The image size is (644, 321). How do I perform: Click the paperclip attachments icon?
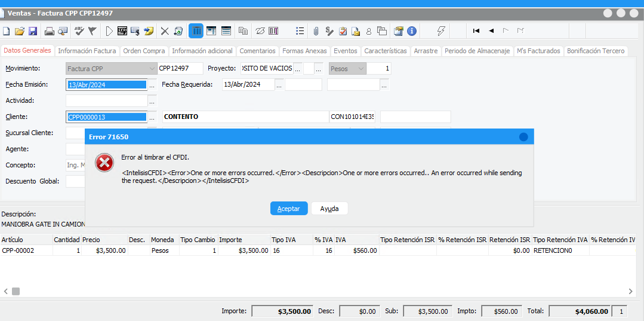tap(316, 31)
